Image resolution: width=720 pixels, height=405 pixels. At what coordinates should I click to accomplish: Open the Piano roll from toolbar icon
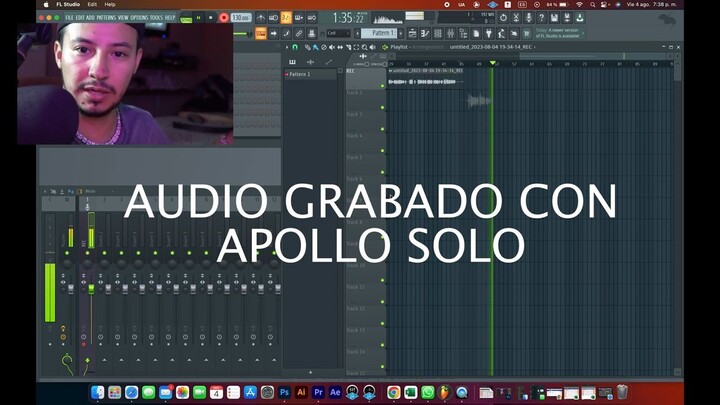coord(425,34)
